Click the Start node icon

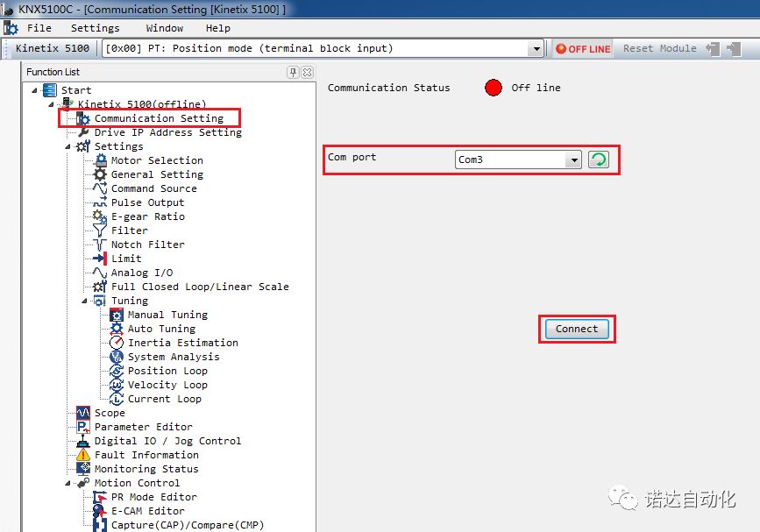(x=49, y=90)
